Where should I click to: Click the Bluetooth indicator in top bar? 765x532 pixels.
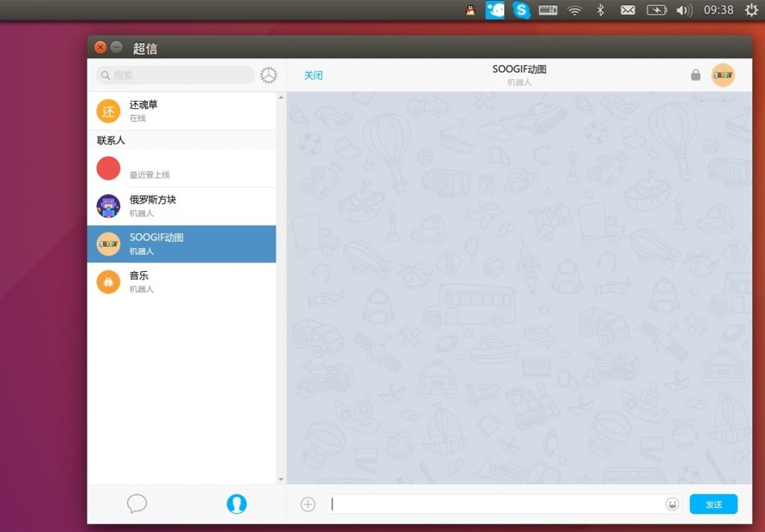click(600, 10)
